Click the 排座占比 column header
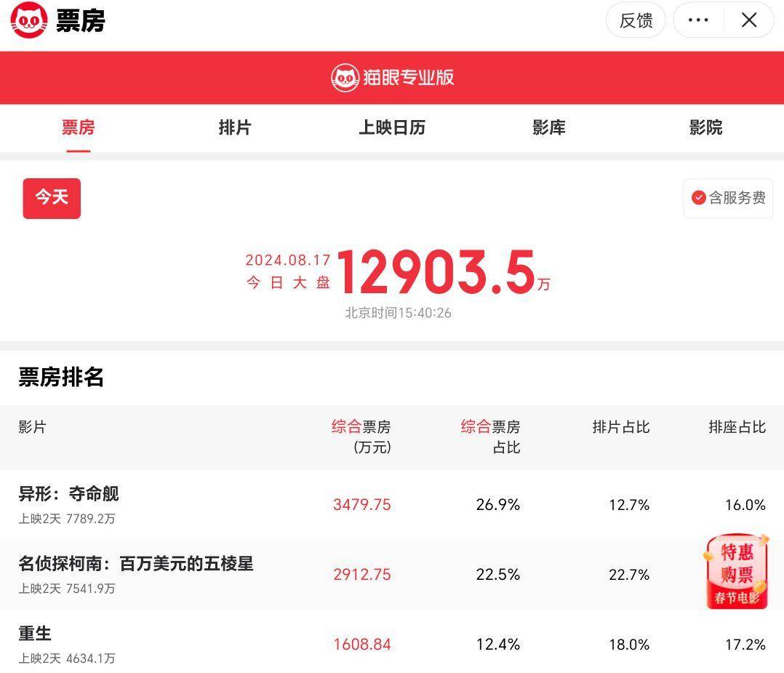 pos(737,427)
